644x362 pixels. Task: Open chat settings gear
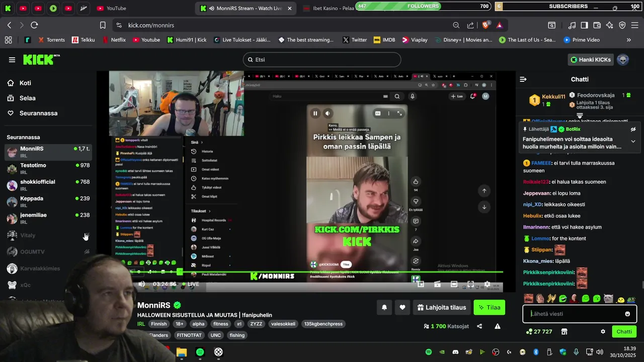coord(603,331)
